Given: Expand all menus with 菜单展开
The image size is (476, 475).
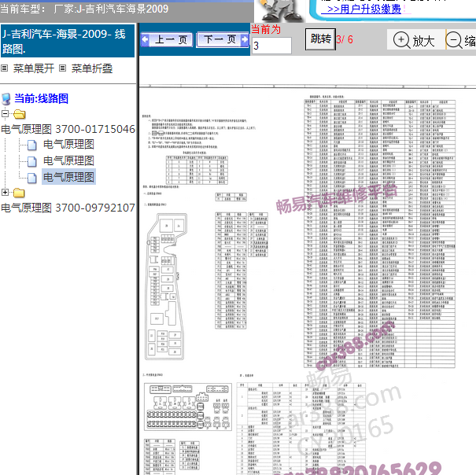Looking at the screenshot, I should point(33,68).
